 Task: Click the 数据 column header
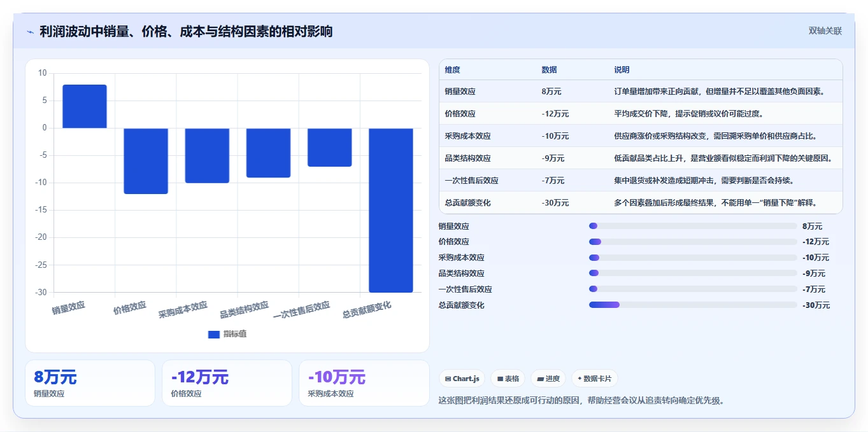(x=549, y=69)
